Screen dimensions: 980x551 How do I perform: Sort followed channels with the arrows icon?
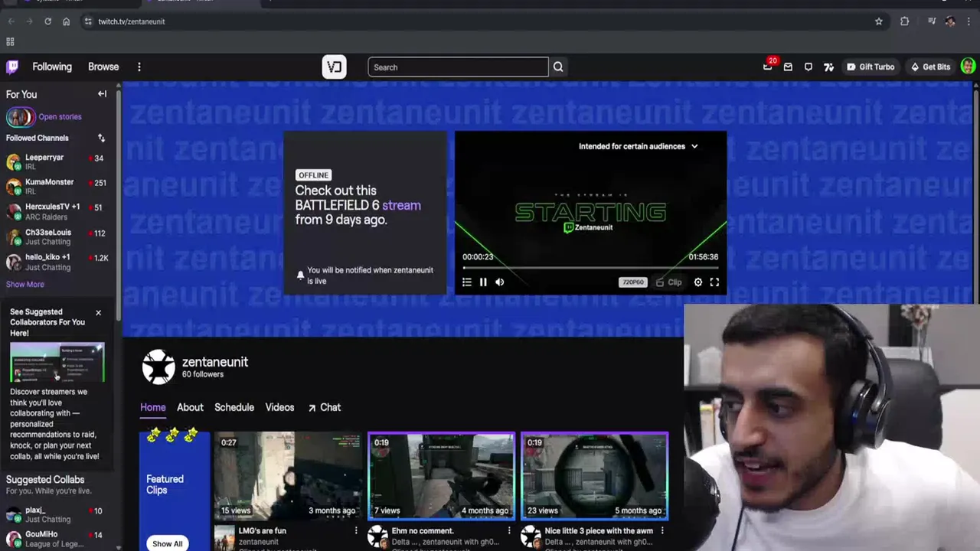(101, 138)
